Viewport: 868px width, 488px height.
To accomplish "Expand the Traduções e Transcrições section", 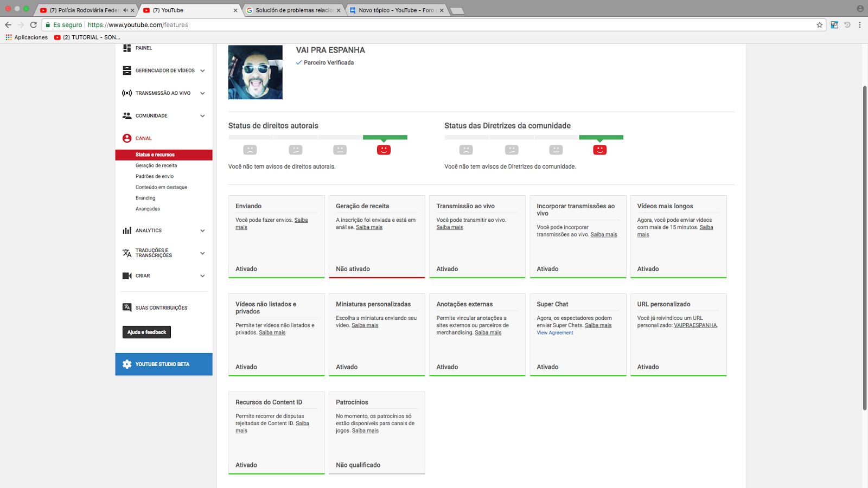I will click(202, 253).
